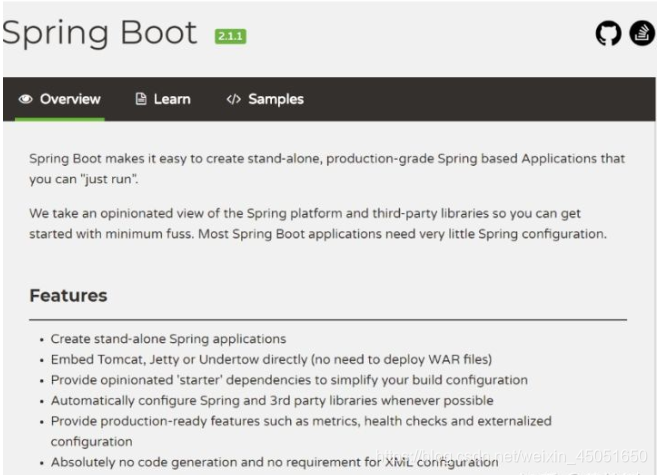This screenshot has height=475, width=657.
Task: Switch to the Overview tab
Action: pyautogui.click(x=59, y=99)
